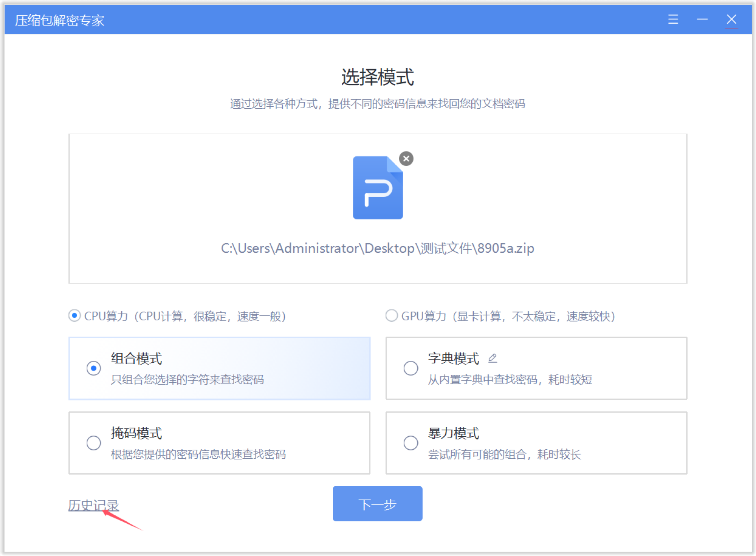Open the hamburger menu in title bar
This screenshot has width=756, height=556.
(673, 19)
